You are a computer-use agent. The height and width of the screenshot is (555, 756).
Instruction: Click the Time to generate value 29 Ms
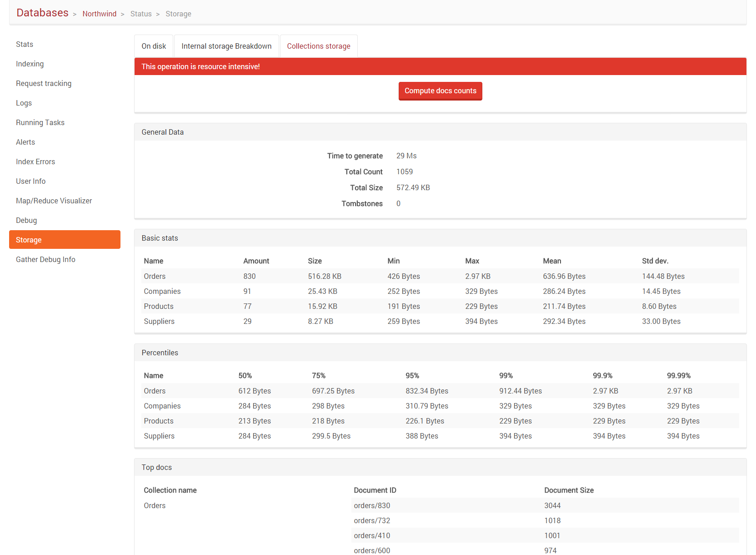click(x=406, y=156)
